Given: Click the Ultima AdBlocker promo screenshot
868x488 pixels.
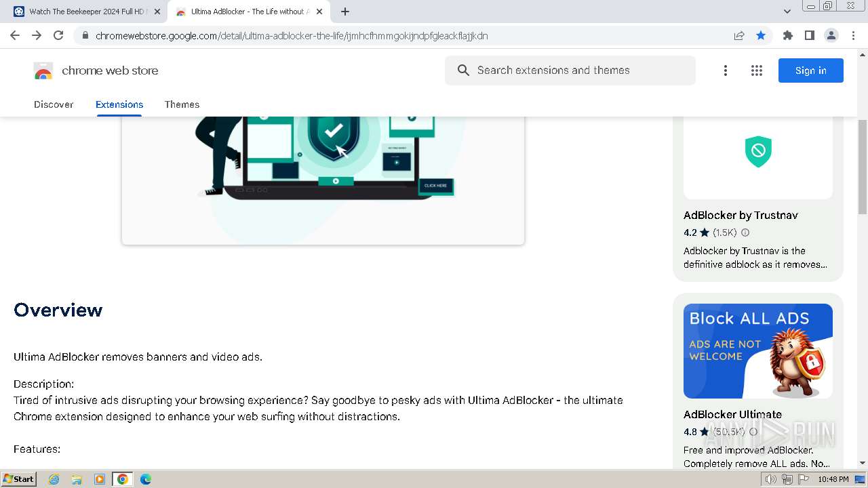Looking at the screenshot, I should [x=323, y=180].
